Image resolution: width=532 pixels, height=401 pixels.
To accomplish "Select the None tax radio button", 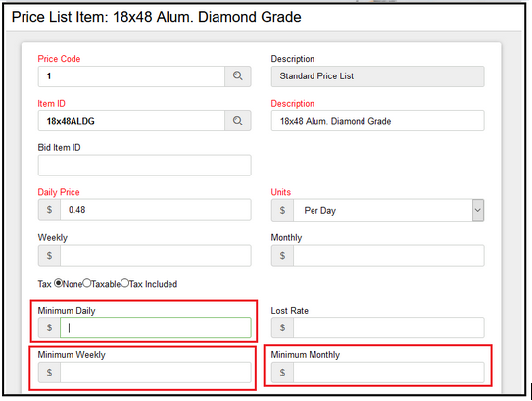I will pos(59,283).
